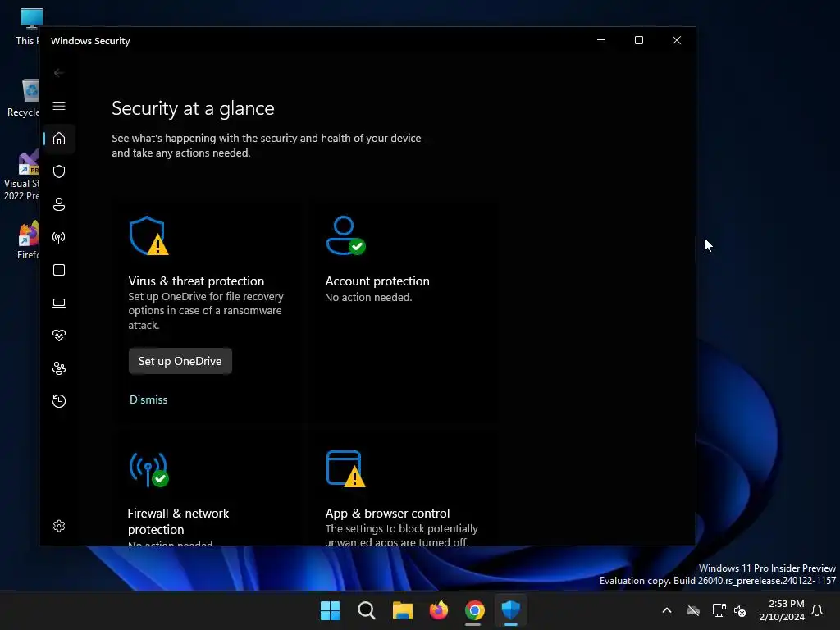
Task: Click the Set up OneDrive button
Action: (x=180, y=361)
